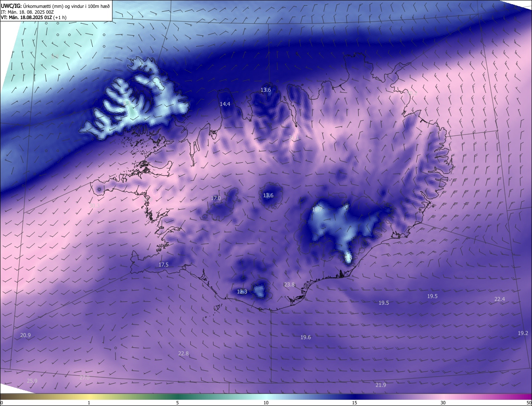Click the 13.6 label inside the round central glacier outline
The image size is (532, 406).
tap(268, 196)
